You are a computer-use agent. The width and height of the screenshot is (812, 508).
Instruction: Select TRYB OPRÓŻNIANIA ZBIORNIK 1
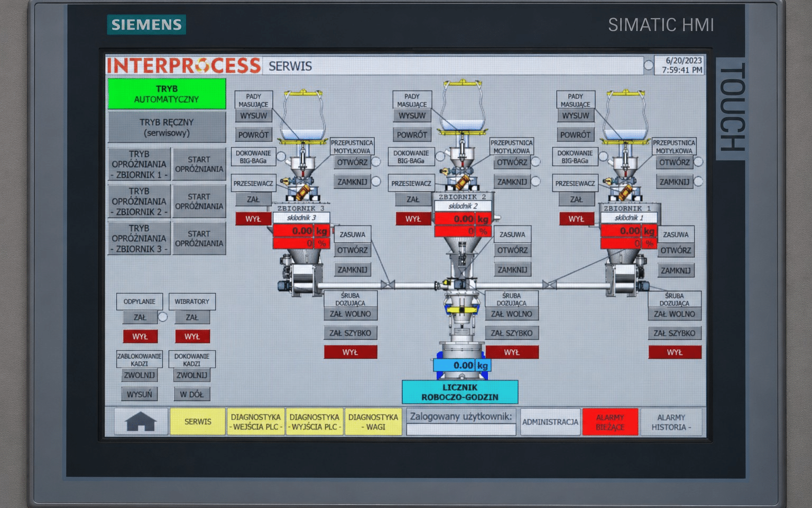tap(139, 164)
